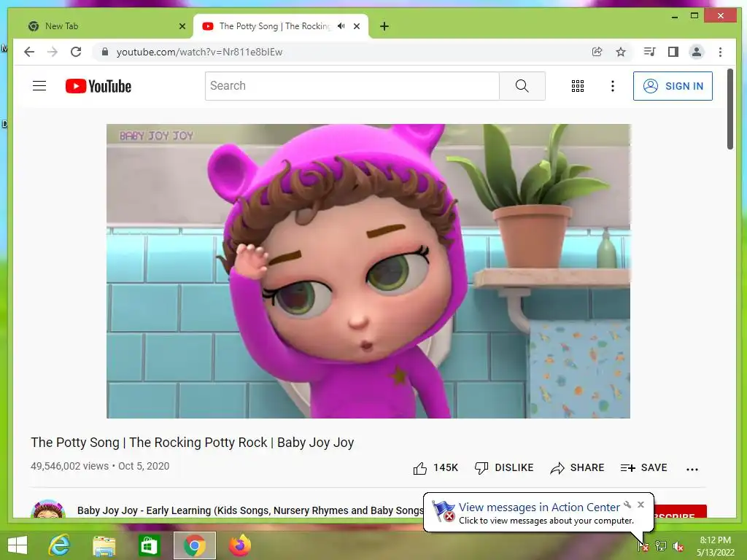Viewport: 747px width, 560px height.
Task: Launch Firefox from the taskbar
Action: [240, 545]
